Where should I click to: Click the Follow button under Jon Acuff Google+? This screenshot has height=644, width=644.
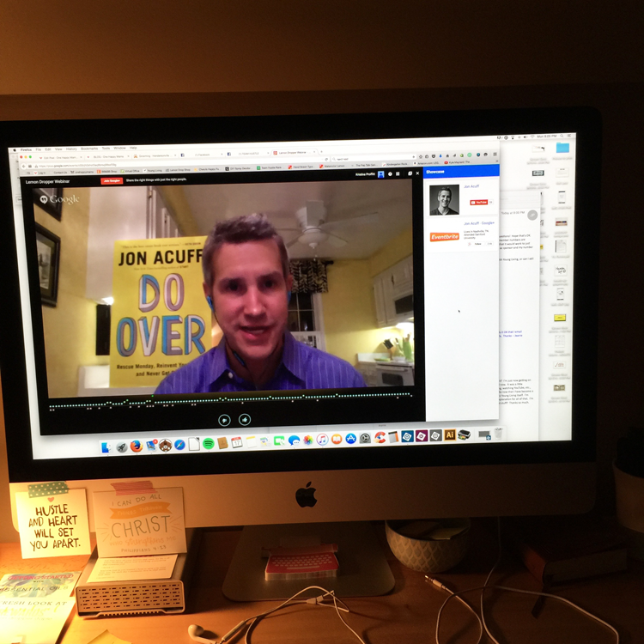coord(477,244)
